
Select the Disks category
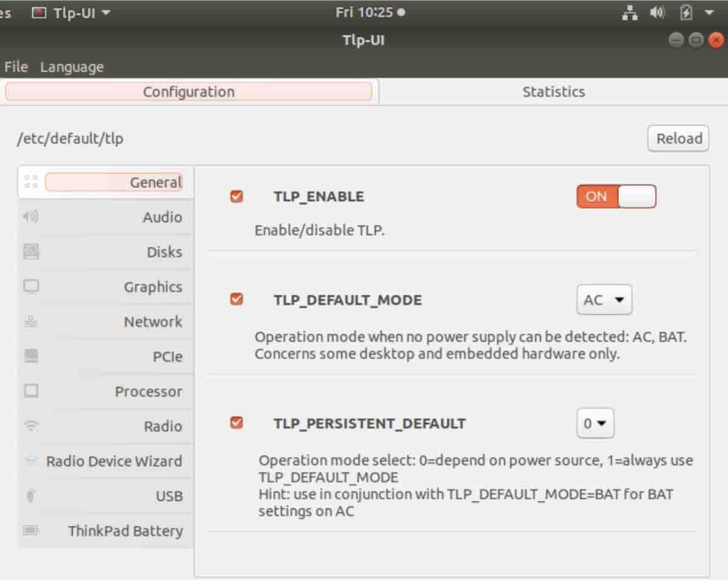coord(106,252)
